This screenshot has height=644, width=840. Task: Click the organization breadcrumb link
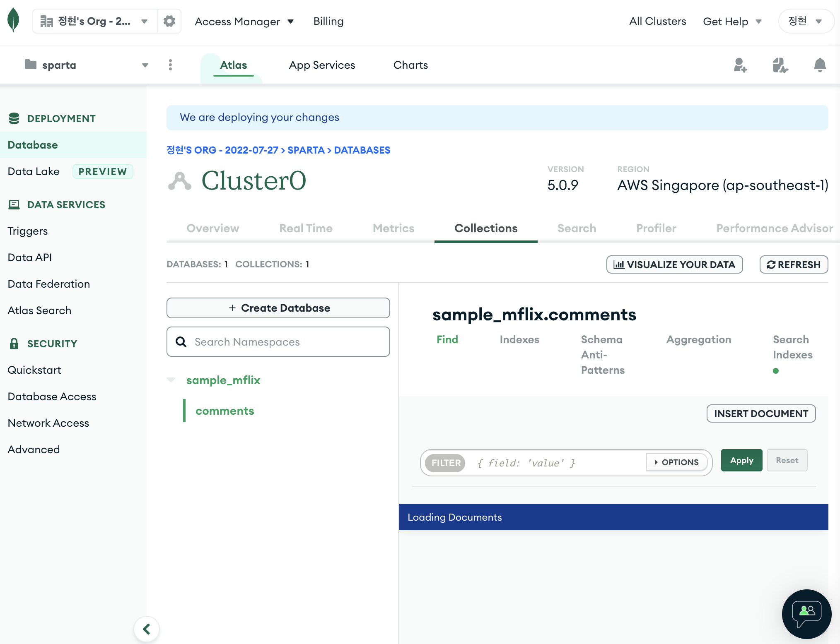click(x=222, y=150)
